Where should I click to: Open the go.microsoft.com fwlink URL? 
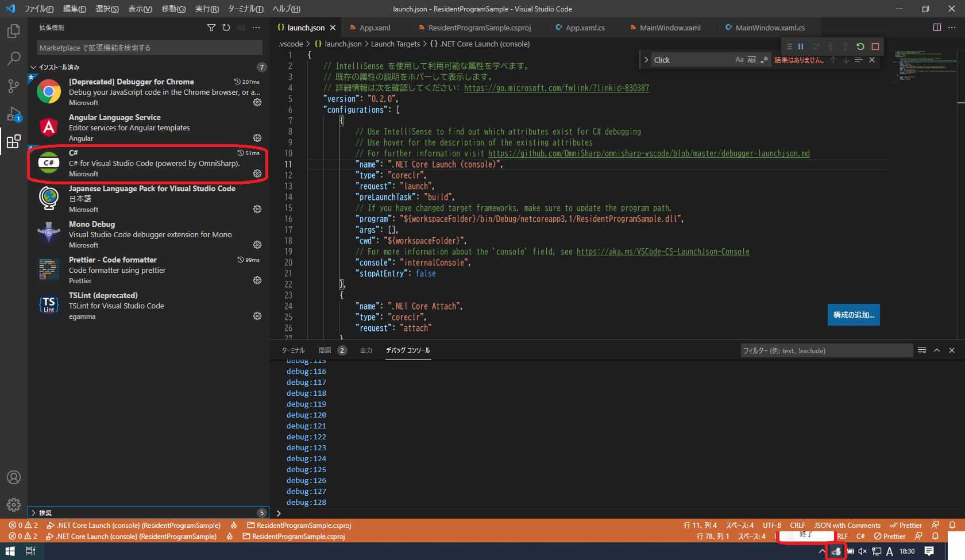click(556, 88)
